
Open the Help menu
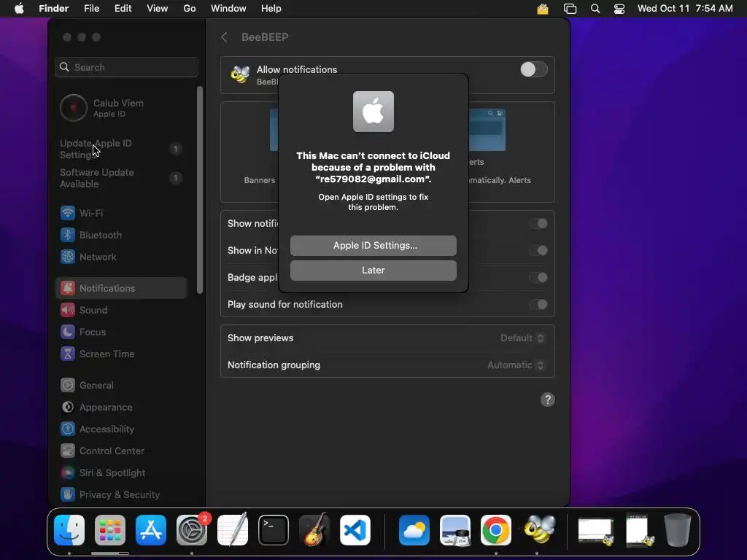point(271,9)
